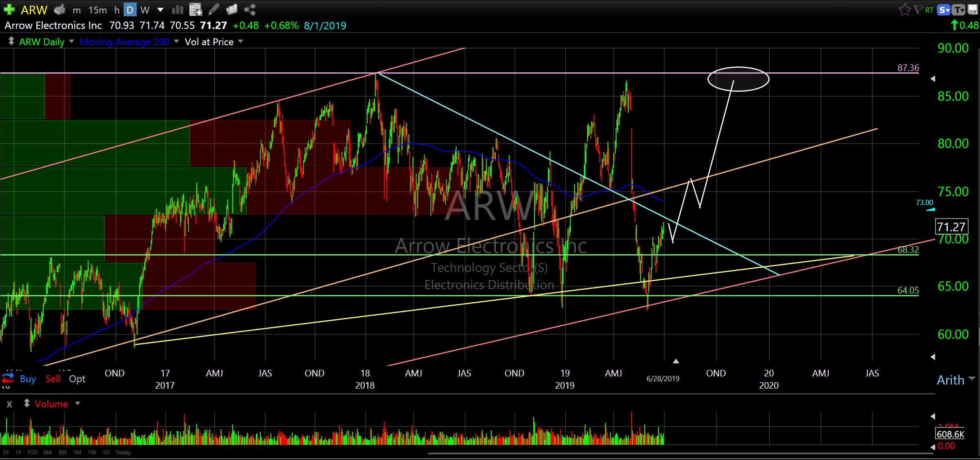Click the industry factory icon beside ARW
This screenshot has height=460, width=980.
pyautogui.click(x=60, y=9)
